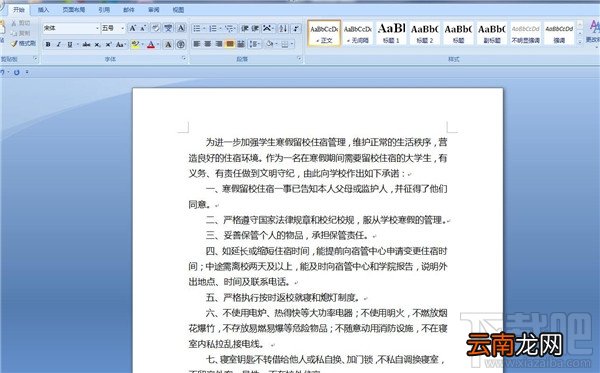Open the borders dropdown arrow

(x=292, y=44)
